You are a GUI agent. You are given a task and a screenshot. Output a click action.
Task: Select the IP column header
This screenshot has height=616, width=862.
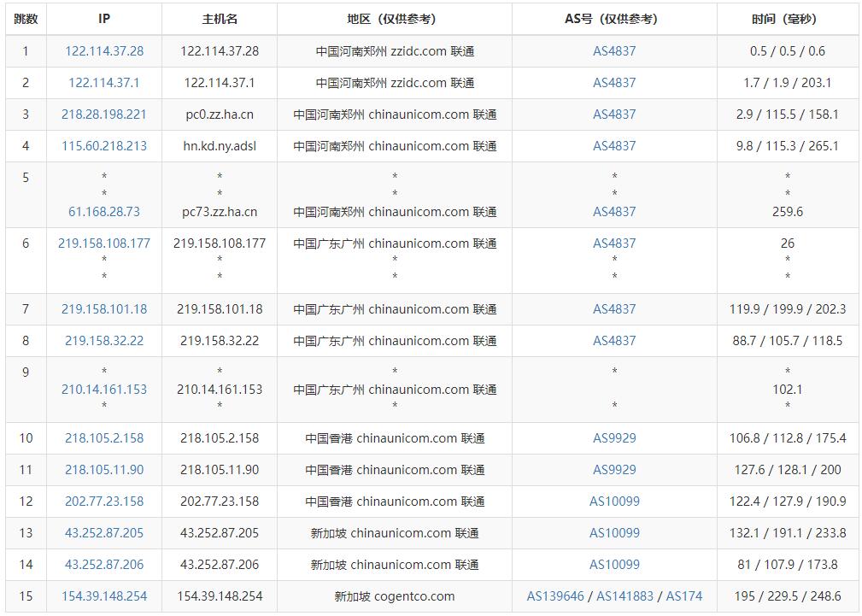[104, 20]
